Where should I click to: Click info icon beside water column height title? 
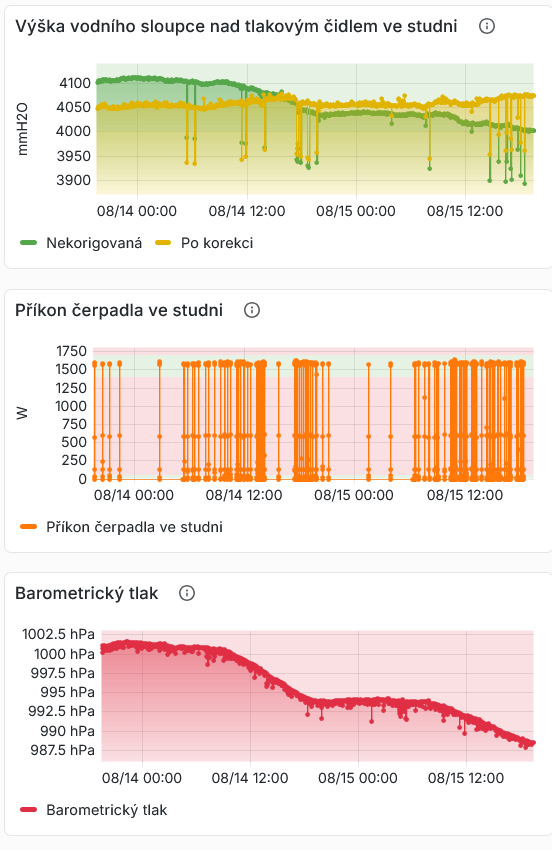[x=487, y=26]
